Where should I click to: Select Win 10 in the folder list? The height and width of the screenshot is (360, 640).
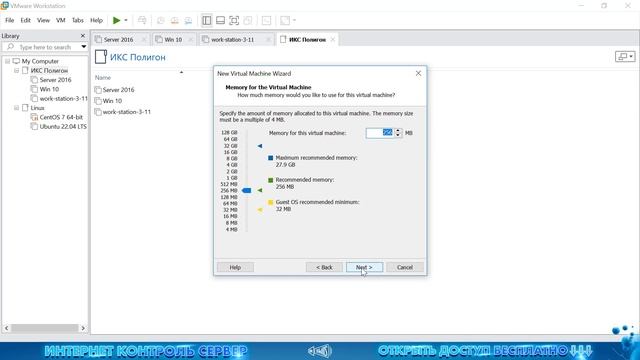click(x=112, y=101)
